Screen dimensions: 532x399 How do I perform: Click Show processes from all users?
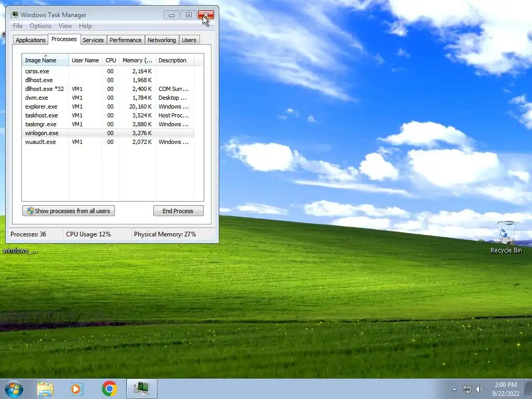[x=69, y=211]
